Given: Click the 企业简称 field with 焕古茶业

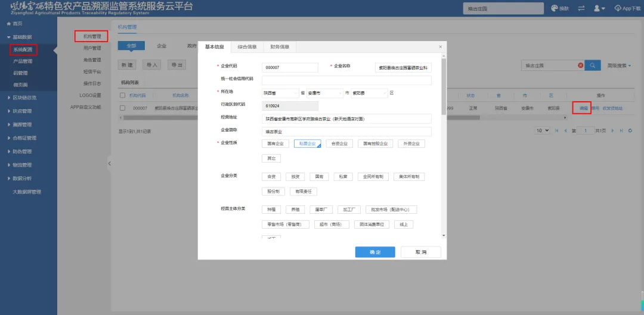Looking at the screenshot, I should [346, 132].
